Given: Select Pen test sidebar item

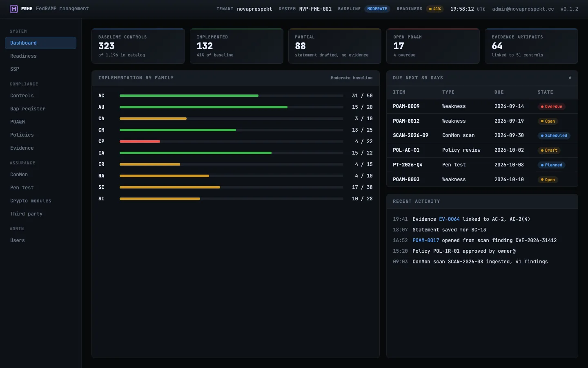Looking at the screenshot, I should 40,188.
